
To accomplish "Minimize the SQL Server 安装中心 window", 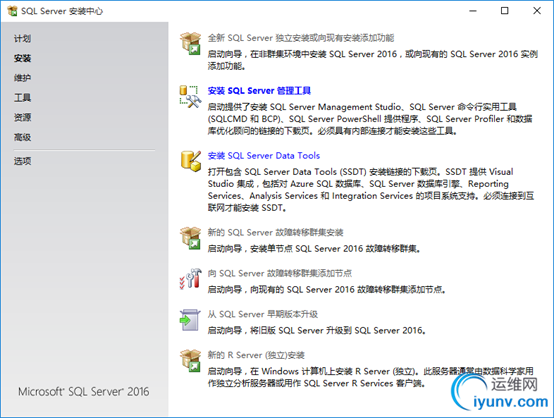I will point(473,11).
